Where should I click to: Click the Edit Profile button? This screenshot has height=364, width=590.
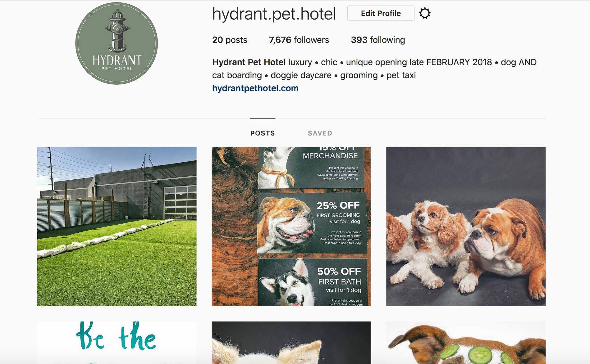(x=381, y=13)
